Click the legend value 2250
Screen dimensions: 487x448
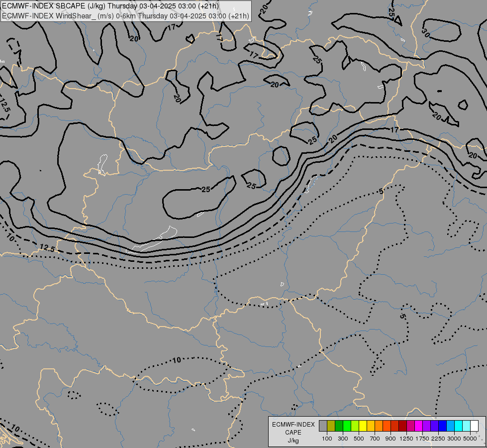point(438,439)
